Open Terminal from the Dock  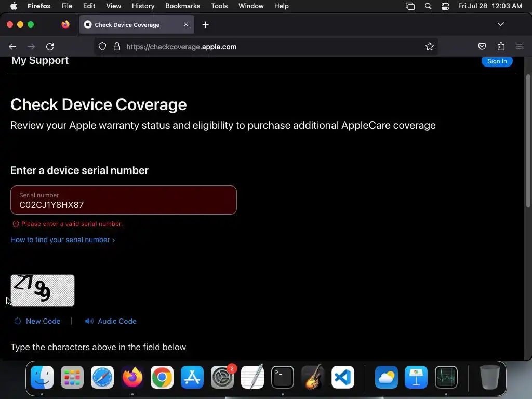click(282, 377)
